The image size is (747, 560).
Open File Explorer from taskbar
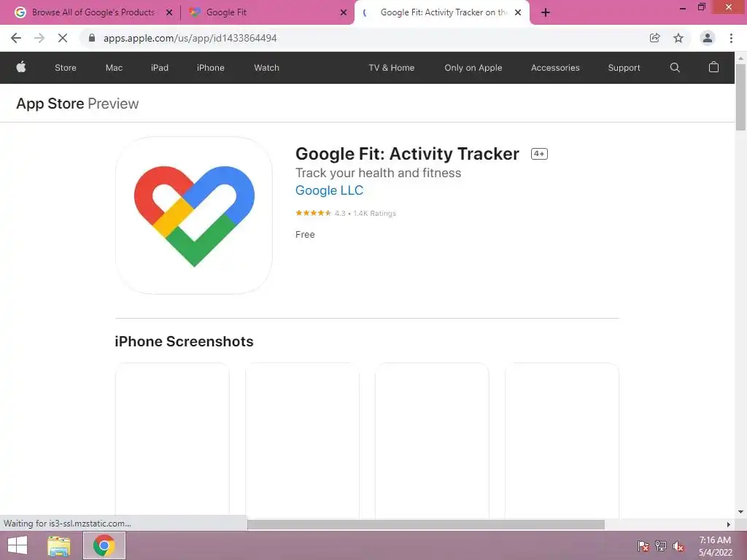tap(58, 545)
